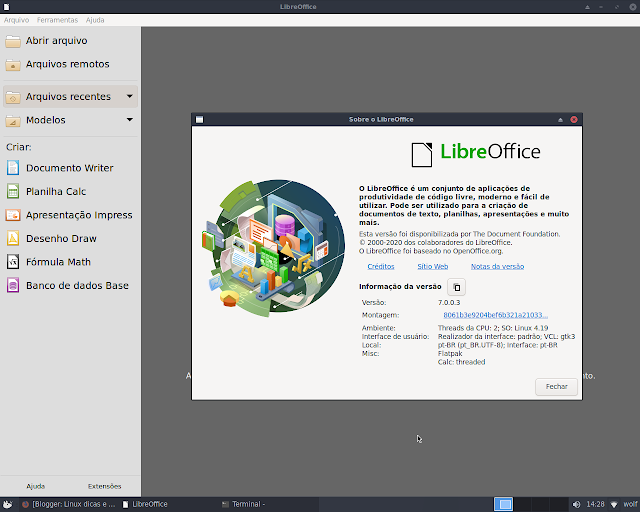
Task: Click the volume speaker icon in tray
Action: coord(576,504)
